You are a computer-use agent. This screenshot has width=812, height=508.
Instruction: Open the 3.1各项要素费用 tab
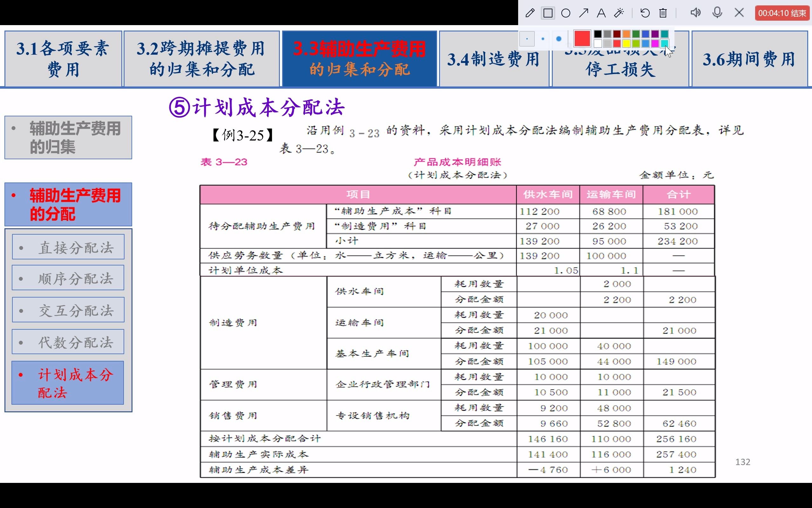pyautogui.click(x=63, y=59)
